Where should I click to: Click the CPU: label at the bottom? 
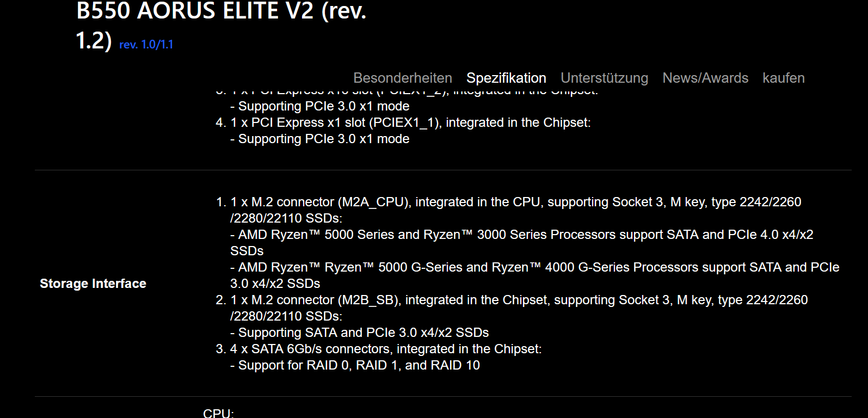coord(218,413)
